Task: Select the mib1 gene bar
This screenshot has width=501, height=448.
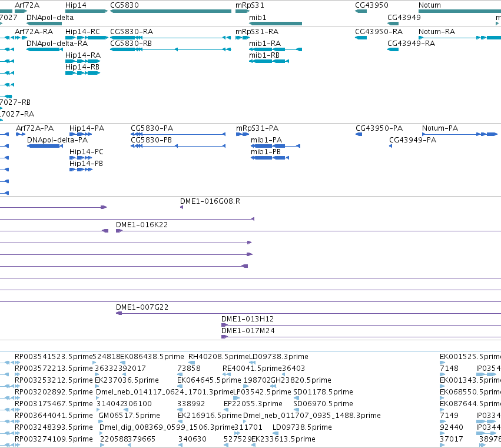Action: click(x=276, y=24)
